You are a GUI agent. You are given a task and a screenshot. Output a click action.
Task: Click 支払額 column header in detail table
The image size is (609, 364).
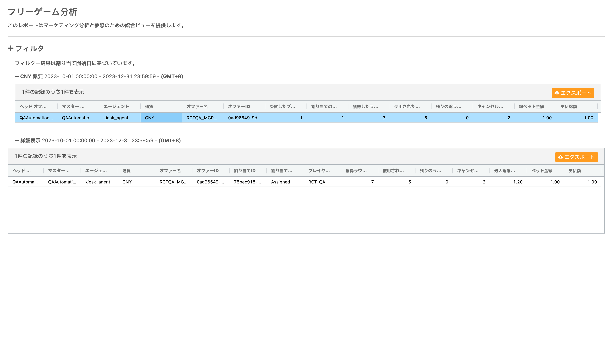point(574,171)
